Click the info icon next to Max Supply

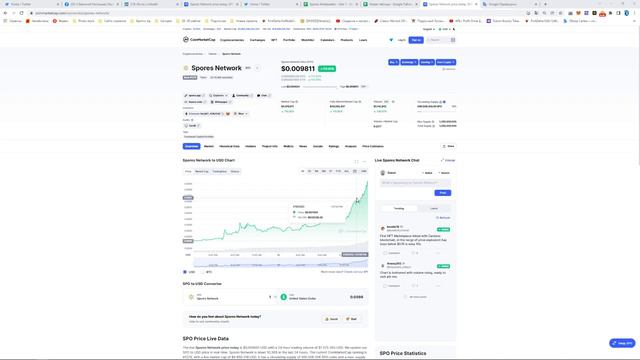[433, 122]
